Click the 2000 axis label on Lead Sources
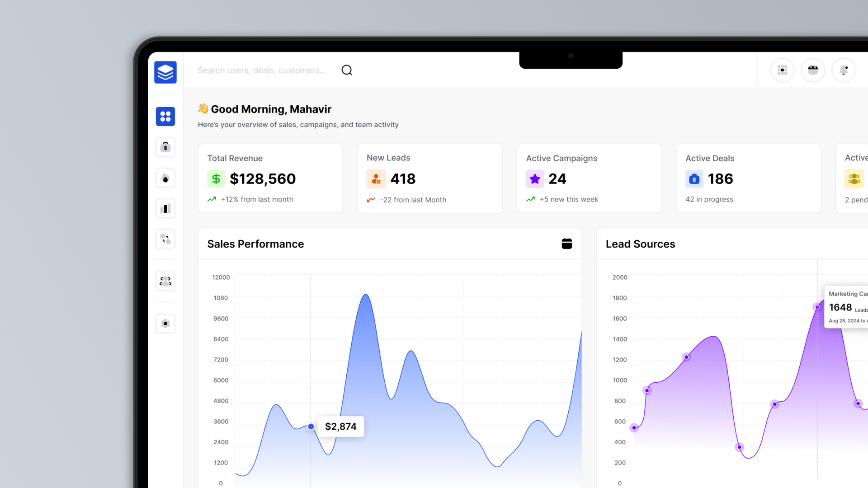This screenshot has height=488, width=868. point(620,277)
